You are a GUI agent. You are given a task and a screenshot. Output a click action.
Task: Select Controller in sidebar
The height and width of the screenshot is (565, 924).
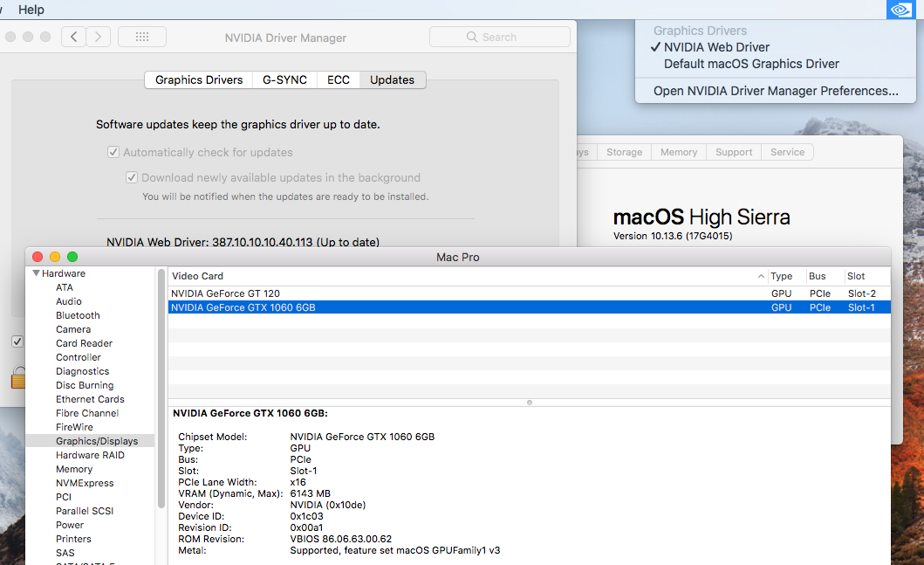79,357
